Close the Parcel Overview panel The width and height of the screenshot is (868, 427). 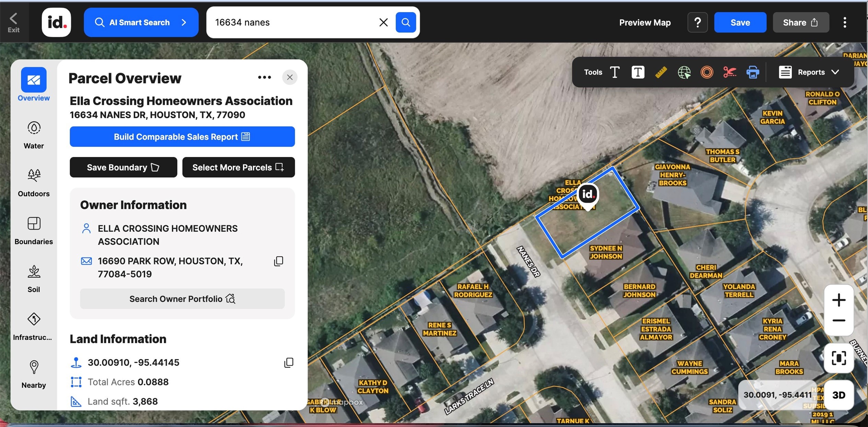tap(290, 77)
